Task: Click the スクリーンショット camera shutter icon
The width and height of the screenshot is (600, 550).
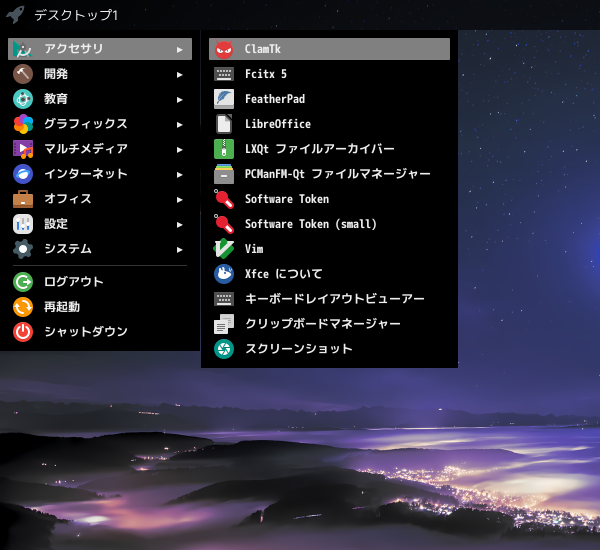Action: click(224, 349)
